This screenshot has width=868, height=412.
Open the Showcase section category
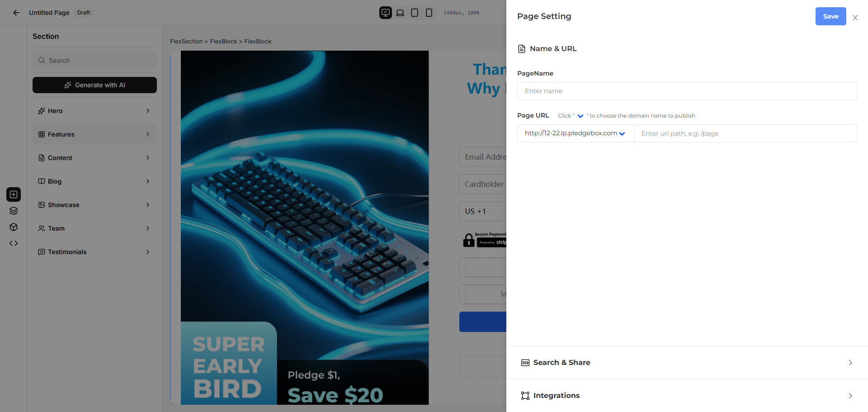[94, 205]
